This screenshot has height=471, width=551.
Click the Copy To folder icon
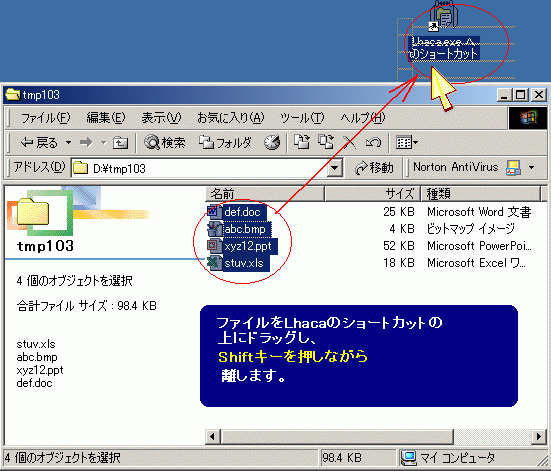[x=326, y=142]
